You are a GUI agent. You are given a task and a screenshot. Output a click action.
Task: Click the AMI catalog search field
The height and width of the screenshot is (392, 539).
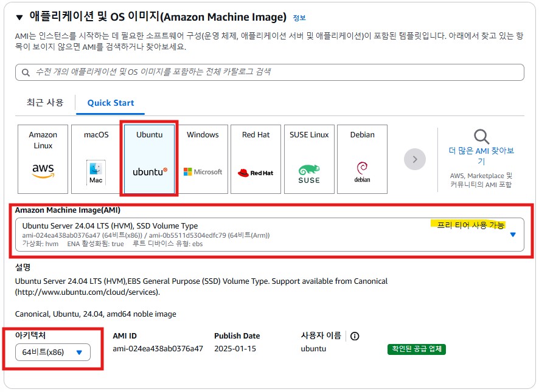point(269,72)
